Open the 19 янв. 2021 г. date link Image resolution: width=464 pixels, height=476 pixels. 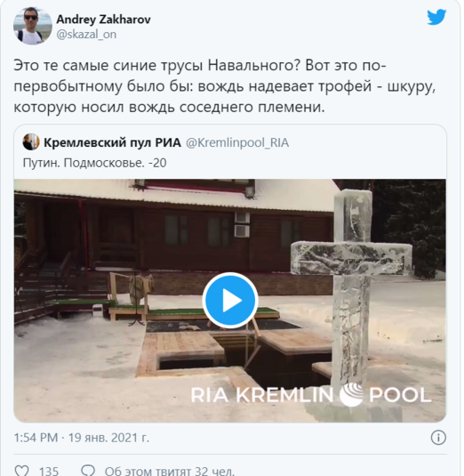coord(108,438)
